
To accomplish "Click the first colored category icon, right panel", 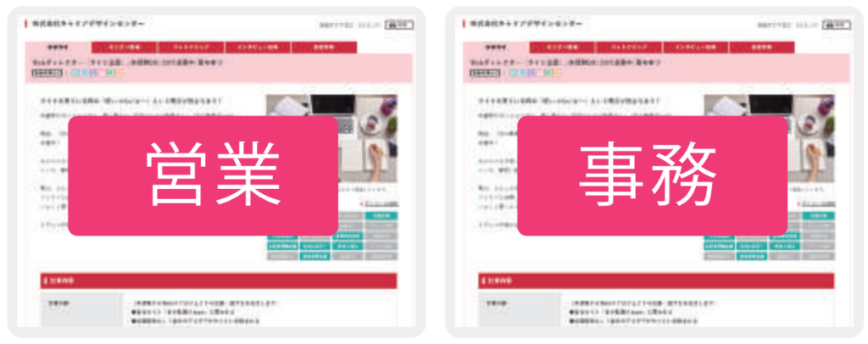I will [513, 73].
